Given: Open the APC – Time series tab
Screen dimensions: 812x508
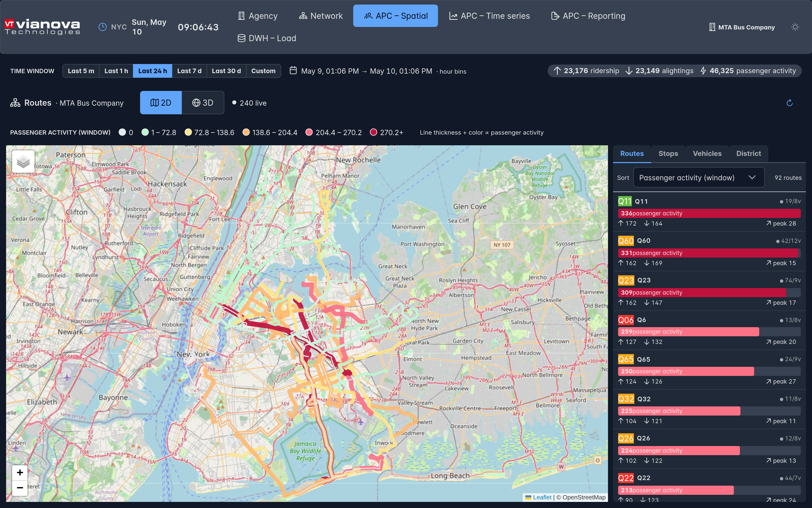Looking at the screenshot, I should [489, 16].
